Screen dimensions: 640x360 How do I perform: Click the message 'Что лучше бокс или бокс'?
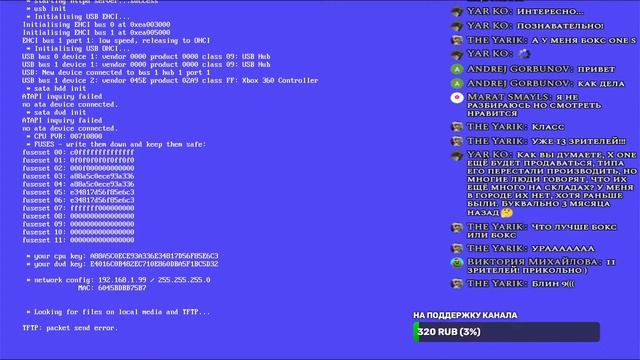542,231
